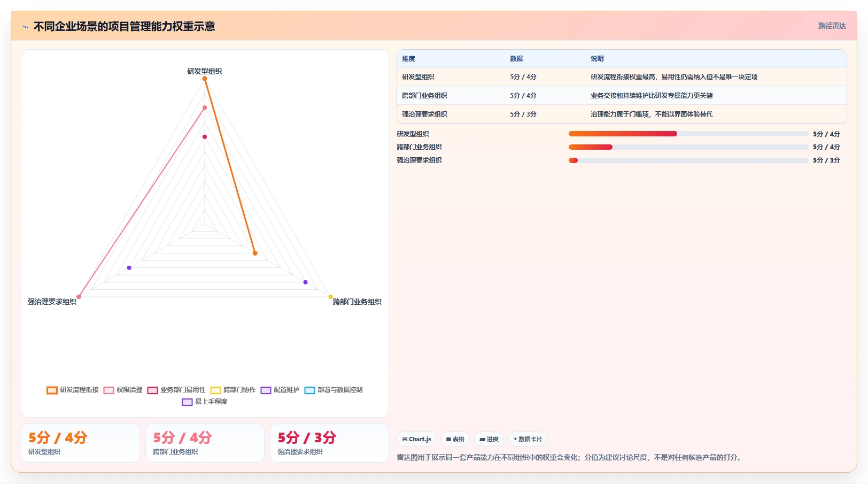Open the 5分 / 4分 跨部门业务组织 card
Image resolution: width=868 pixels, height=484 pixels.
tap(205, 443)
